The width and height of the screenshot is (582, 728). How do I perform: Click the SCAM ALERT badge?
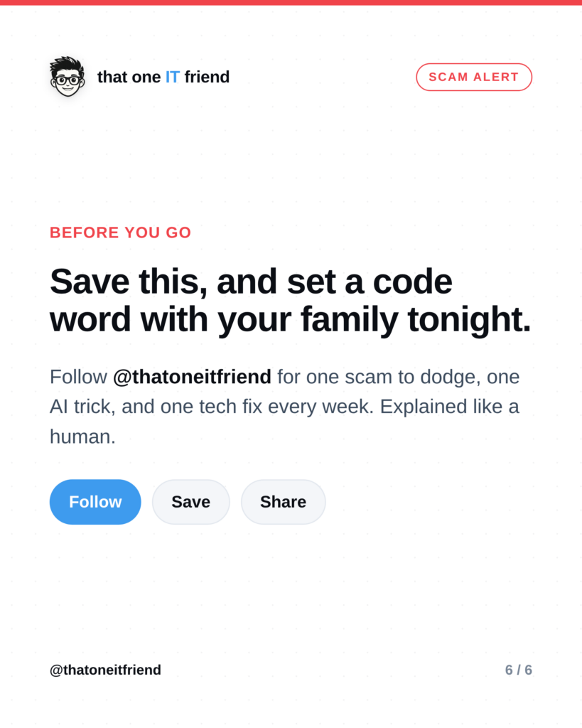[x=474, y=77]
